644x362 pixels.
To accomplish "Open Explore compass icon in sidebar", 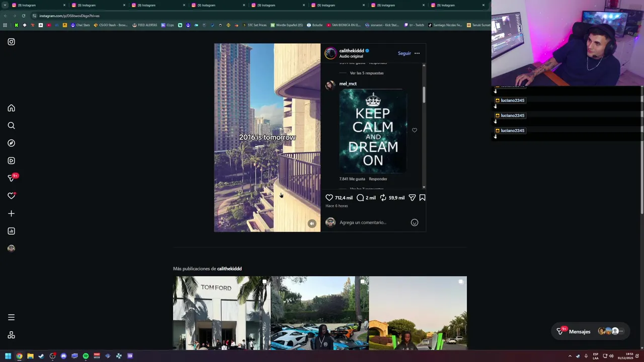I will point(11,143).
